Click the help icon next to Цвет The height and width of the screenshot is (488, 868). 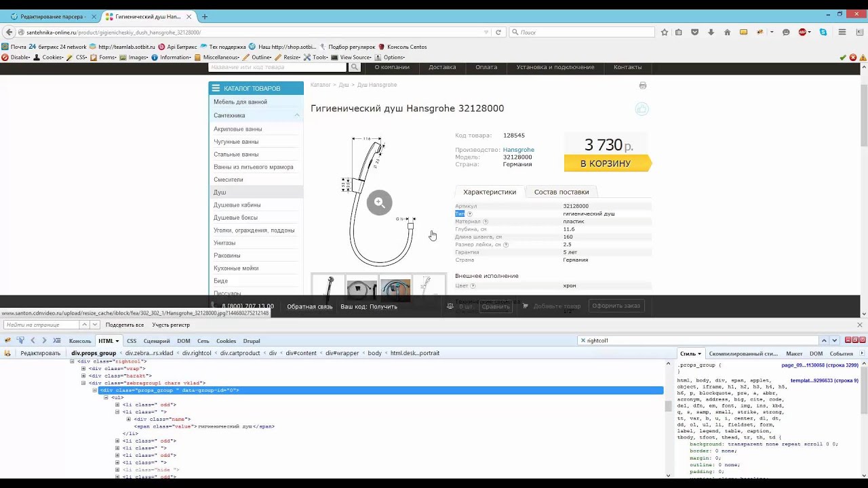[473, 286]
